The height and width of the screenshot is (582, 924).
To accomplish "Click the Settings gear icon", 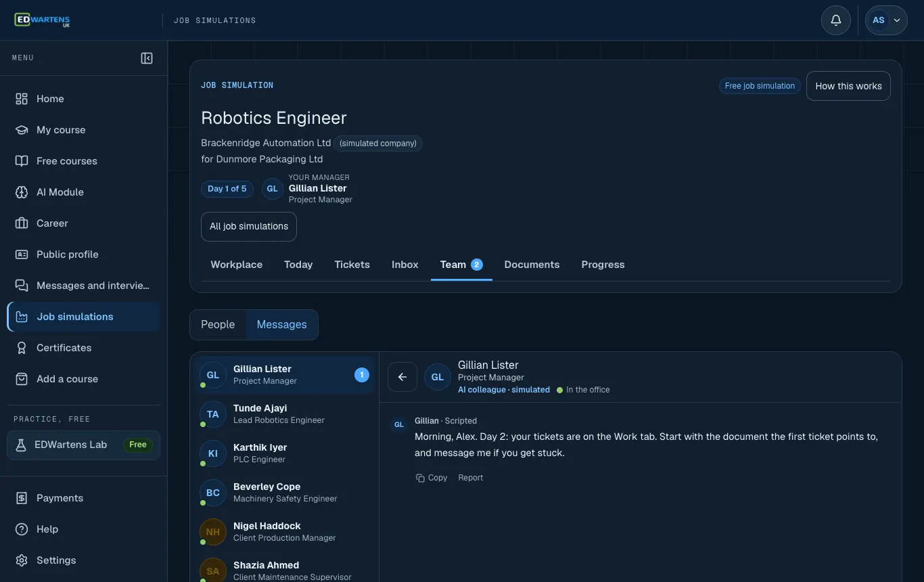I will click(22, 560).
